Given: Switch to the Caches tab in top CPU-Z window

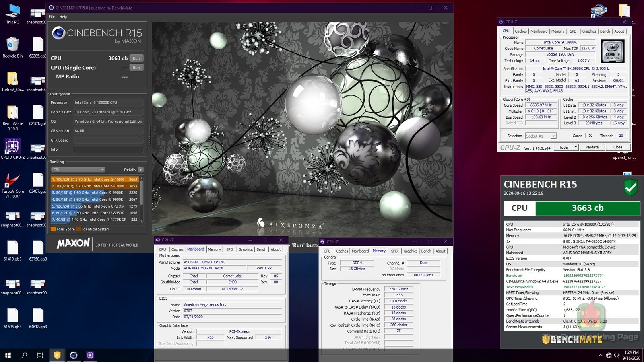Looking at the screenshot, I should click(x=520, y=31).
